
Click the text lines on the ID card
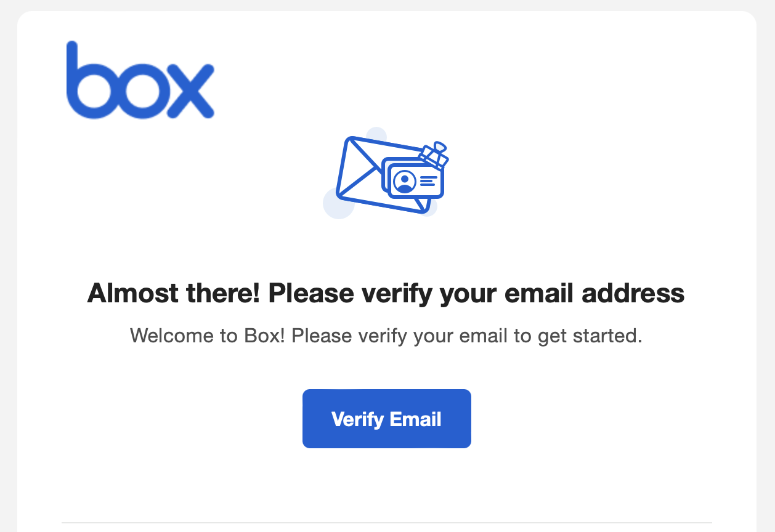click(429, 181)
